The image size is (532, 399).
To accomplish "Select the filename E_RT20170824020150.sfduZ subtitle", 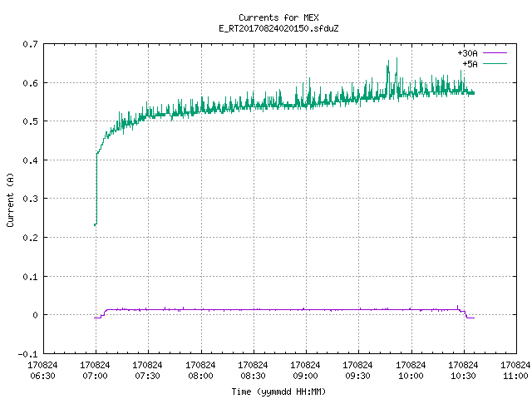I will point(278,28).
